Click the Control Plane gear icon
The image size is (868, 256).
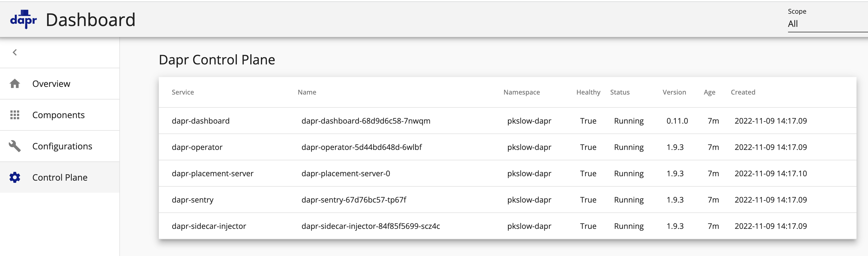pos(15,177)
